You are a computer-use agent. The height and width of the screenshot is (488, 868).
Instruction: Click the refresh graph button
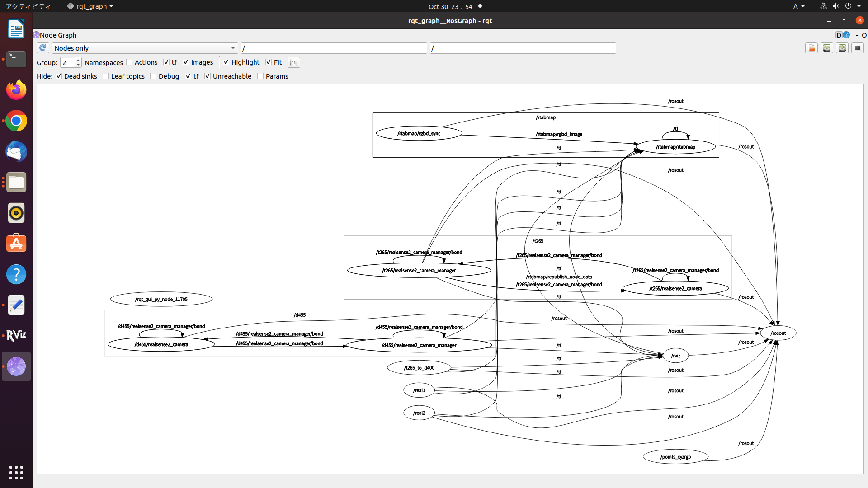(x=43, y=48)
